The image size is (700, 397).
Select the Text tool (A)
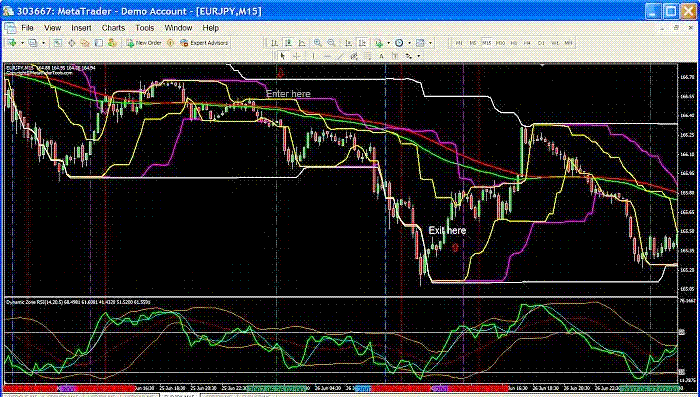[x=381, y=56]
